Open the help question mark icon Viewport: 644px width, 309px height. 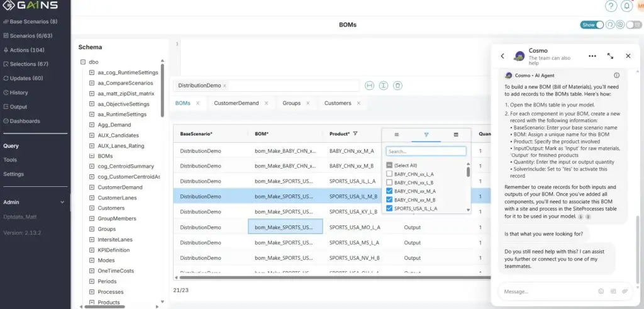[611, 6]
